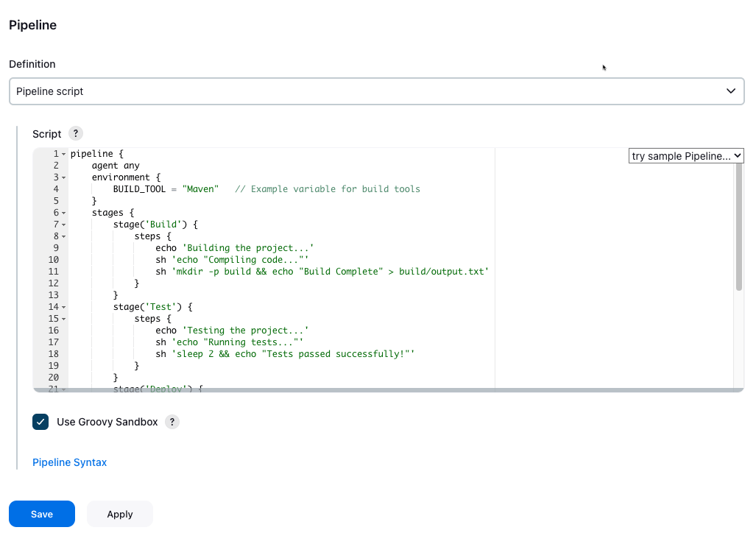Click line number 11 in the editor gutter
Screen dimensions: 756x544
coord(53,272)
